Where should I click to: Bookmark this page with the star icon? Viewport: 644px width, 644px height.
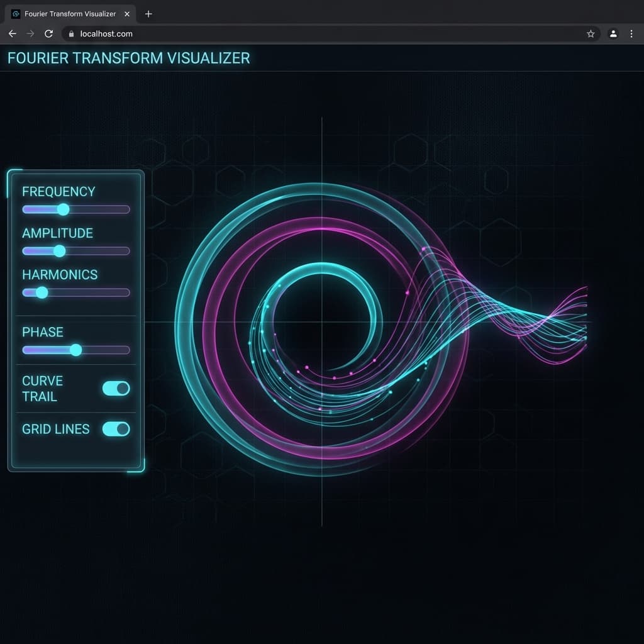tap(591, 34)
